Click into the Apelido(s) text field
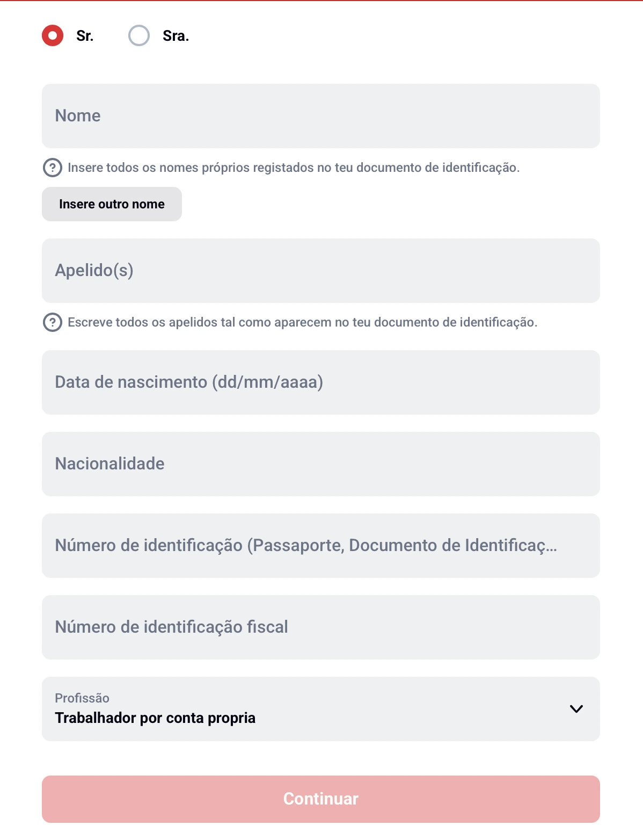643x840 pixels. click(320, 271)
